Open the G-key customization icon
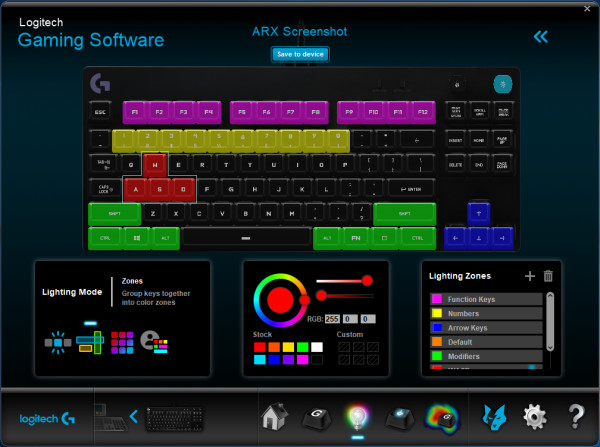The image size is (600, 447). 317,418
